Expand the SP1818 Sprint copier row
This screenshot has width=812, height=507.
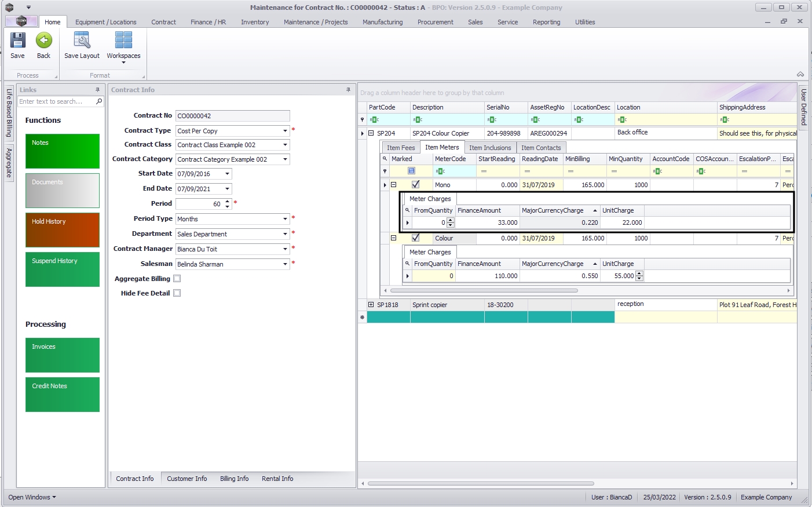point(371,305)
